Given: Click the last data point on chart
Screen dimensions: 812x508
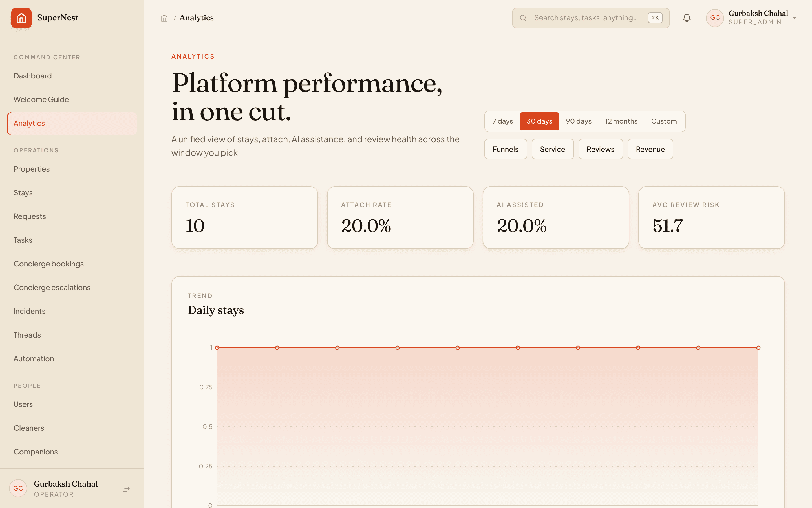Looking at the screenshot, I should [x=758, y=348].
